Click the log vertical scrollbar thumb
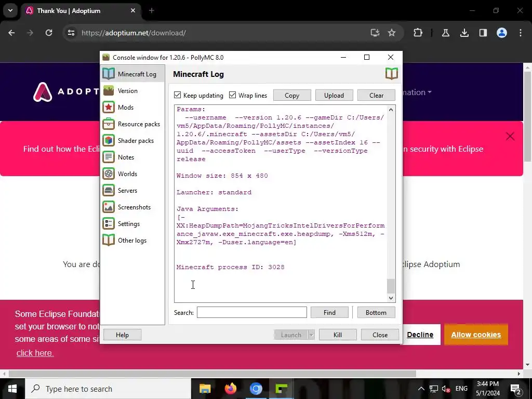This screenshot has width=532, height=399. [391, 286]
